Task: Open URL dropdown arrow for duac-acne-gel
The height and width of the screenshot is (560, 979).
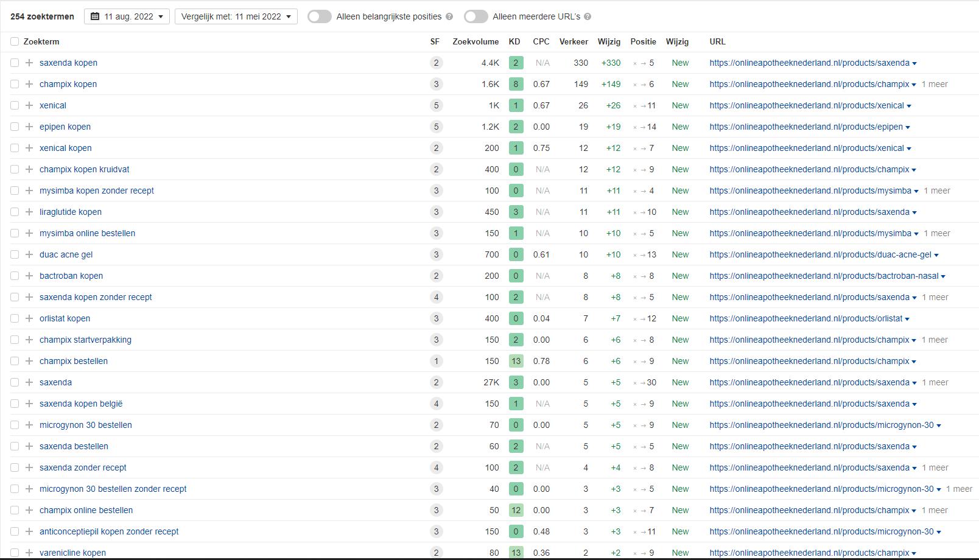Action: coord(936,255)
